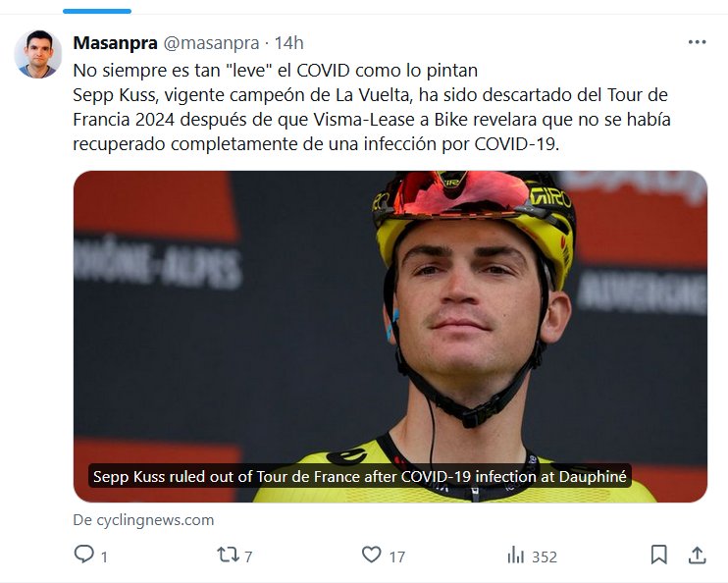Open Masanpra's profile picture avatar
The width and height of the screenshot is (728, 583).
pyautogui.click(x=38, y=54)
